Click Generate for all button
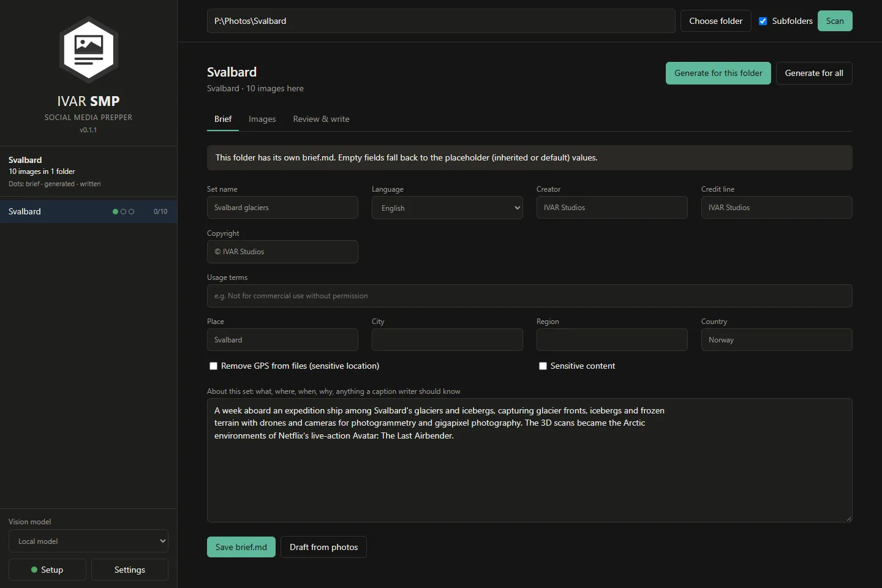This screenshot has height=588, width=882. click(x=814, y=73)
